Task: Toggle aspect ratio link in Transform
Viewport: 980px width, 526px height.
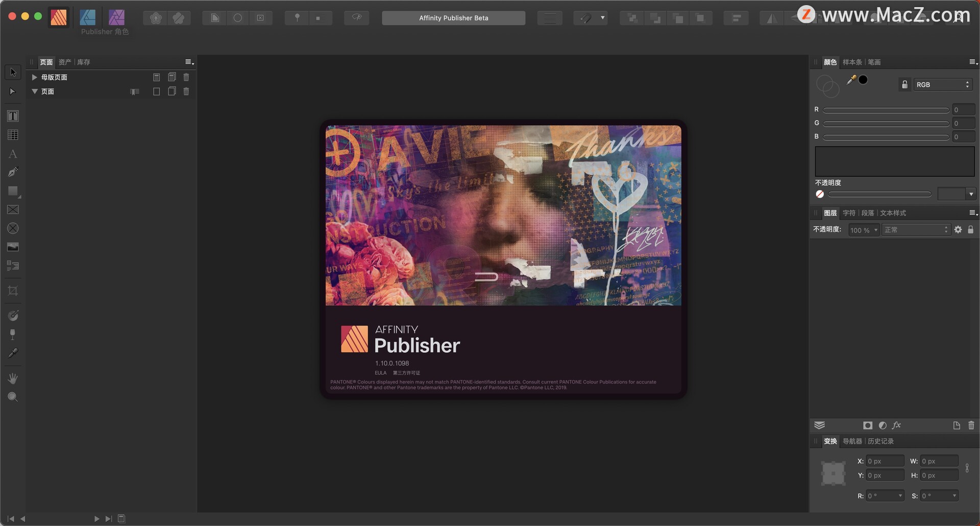Action: coord(967,468)
